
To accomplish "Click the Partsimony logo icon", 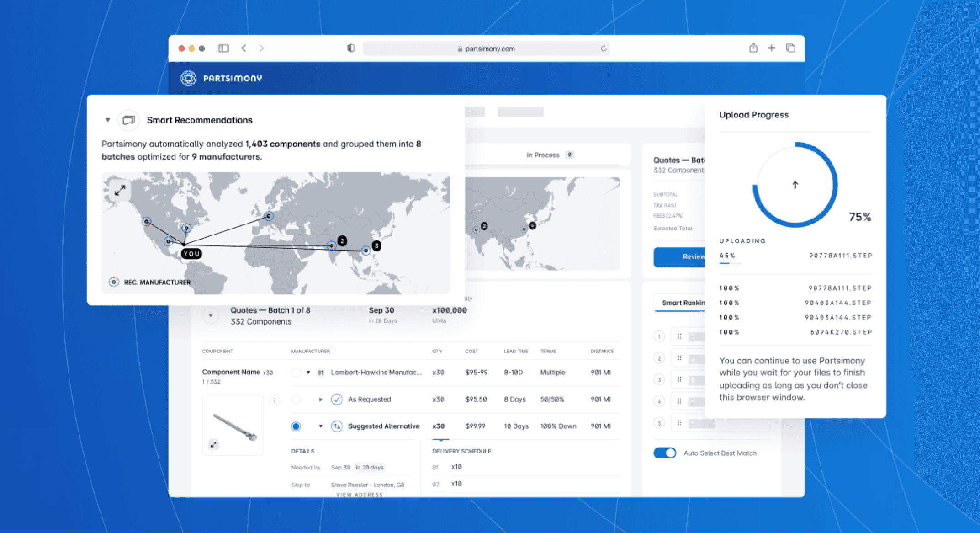I will [188, 78].
